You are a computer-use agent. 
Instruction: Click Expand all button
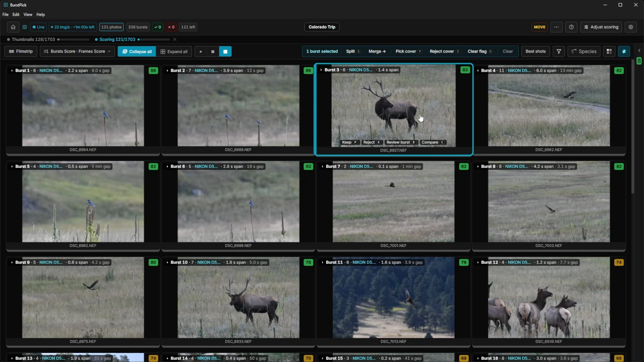[174, 52]
